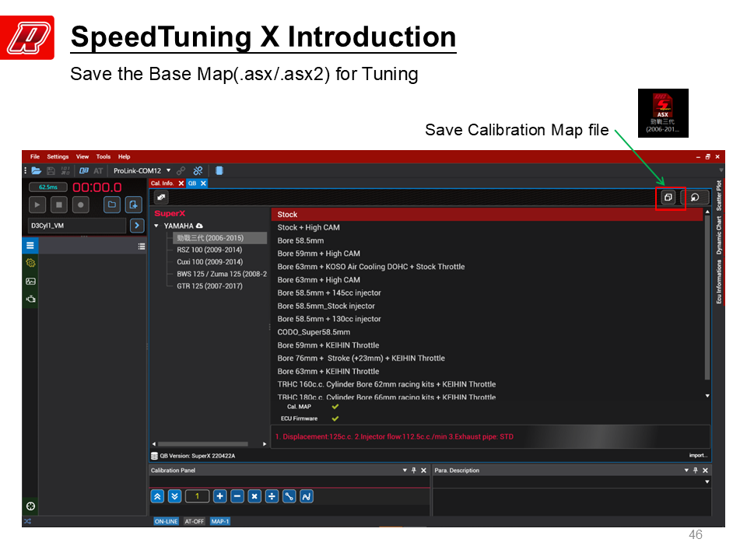Click the blue ECU chip icon
This screenshot has height=560, width=747.
[219, 170]
